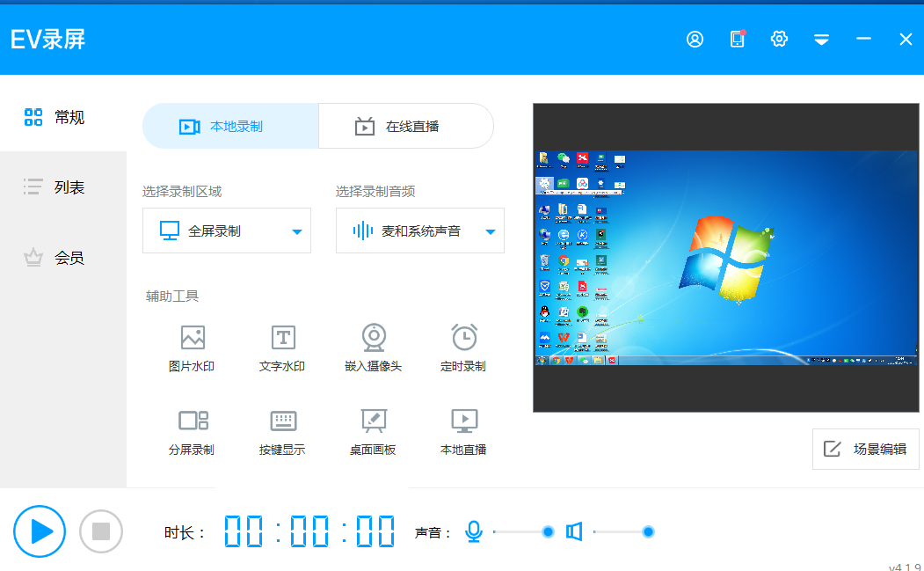The height and width of the screenshot is (571, 924).
Task: Toggle the microphone mute icon
Action: point(474,531)
